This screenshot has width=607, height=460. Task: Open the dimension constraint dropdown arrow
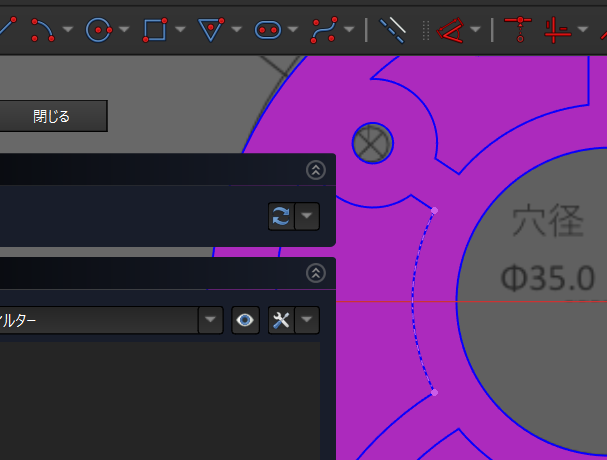pos(475,29)
